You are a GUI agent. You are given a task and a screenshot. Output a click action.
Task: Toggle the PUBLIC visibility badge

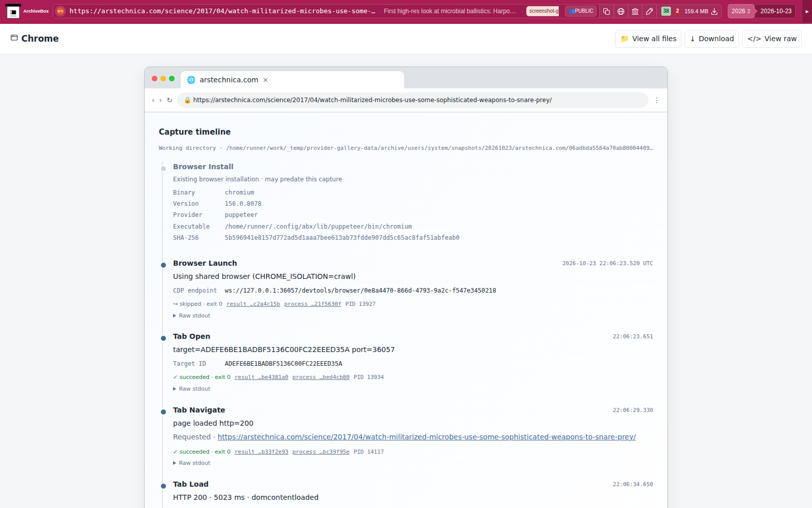pos(581,11)
